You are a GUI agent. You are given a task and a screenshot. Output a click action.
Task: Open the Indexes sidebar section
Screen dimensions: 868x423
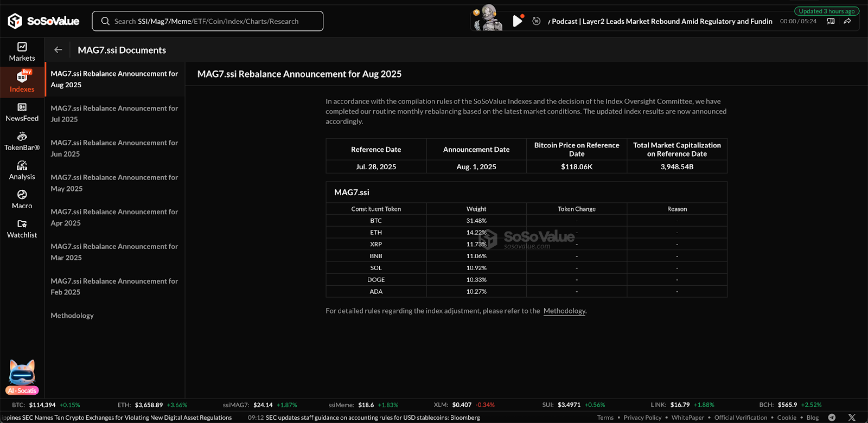click(22, 82)
